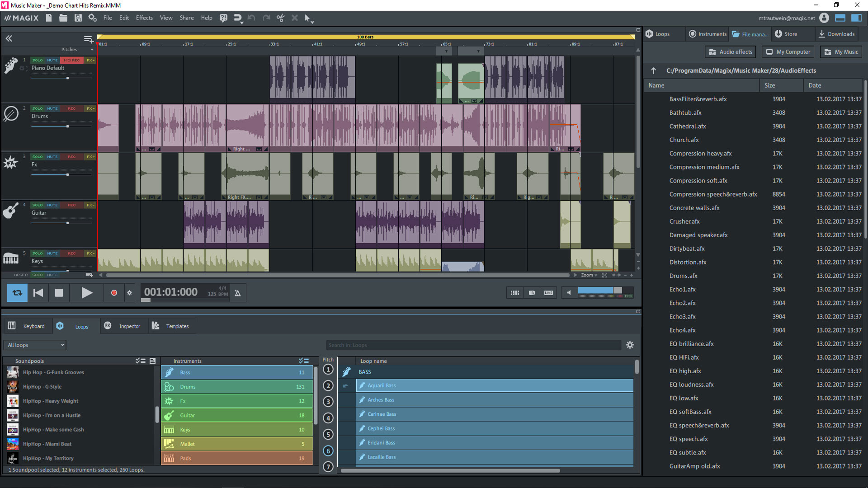Switch to the Inspector tab
This screenshot has height=488, width=868.
pyautogui.click(x=123, y=326)
